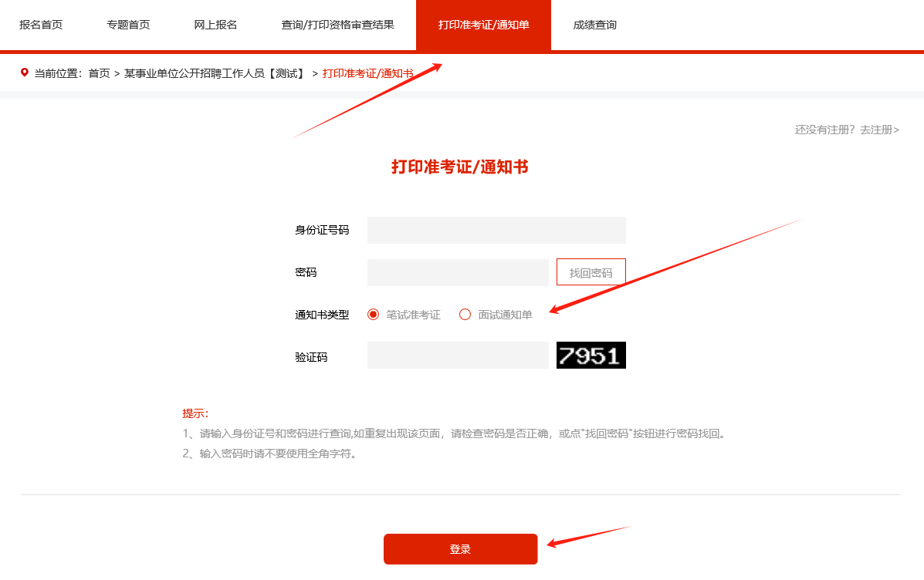Click the red location pin icon
Image resolution: width=924 pixels, height=580 pixels.
click(x=24, y=72)
